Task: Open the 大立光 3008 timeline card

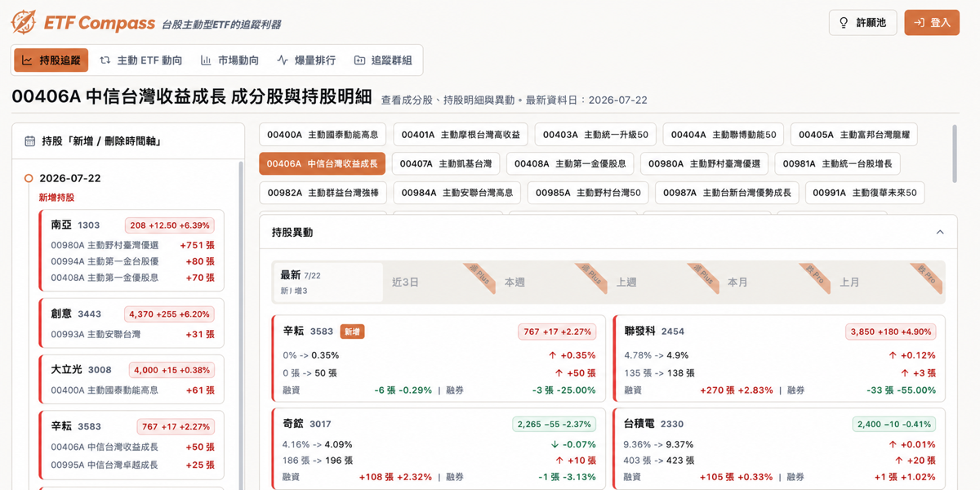Action: pos(131,379)
